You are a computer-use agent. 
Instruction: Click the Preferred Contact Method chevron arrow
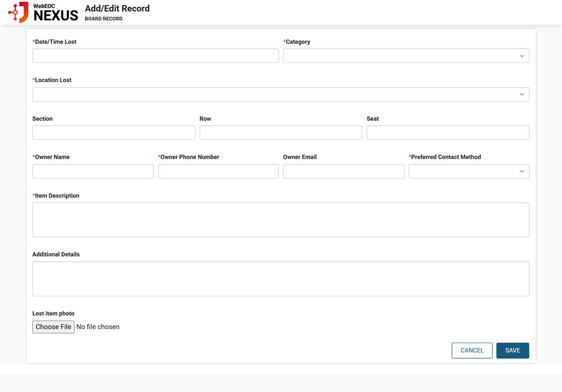(522, 171)
